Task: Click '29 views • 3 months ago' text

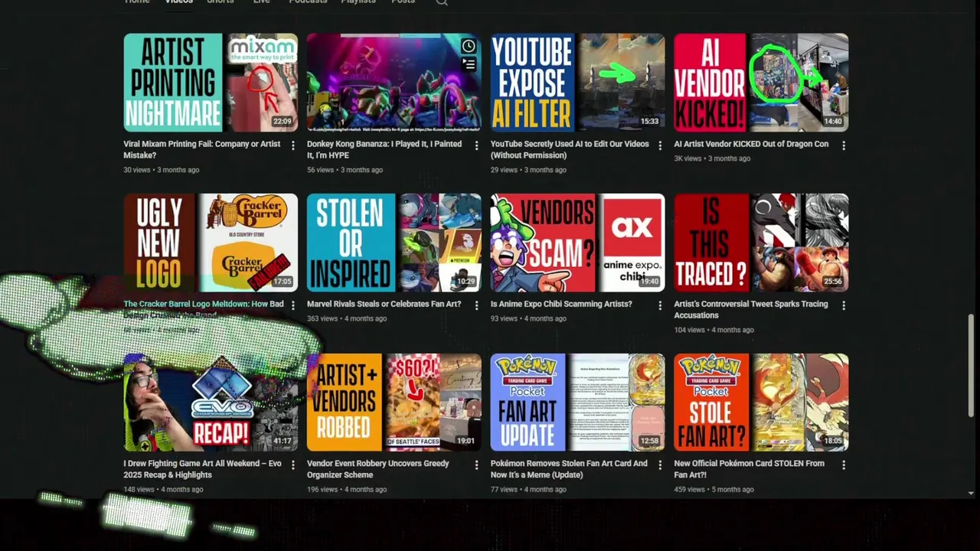Action: tap(528, 170)
